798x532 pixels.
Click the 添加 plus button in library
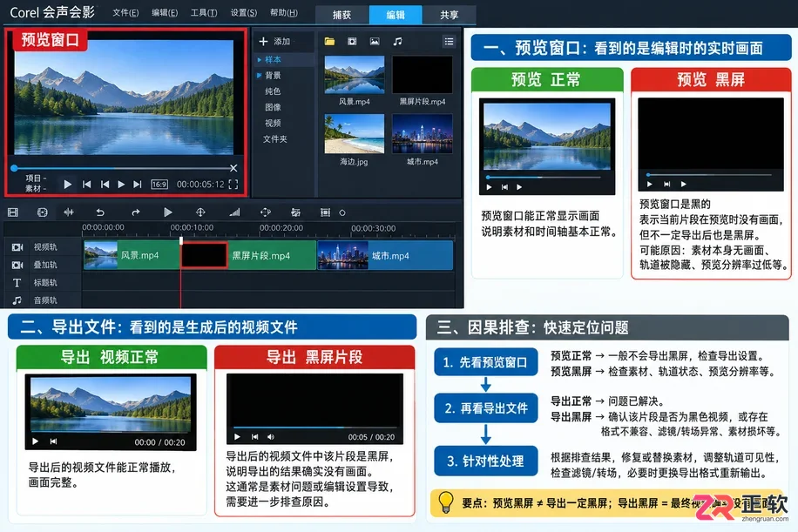click(x=274, y=41)
